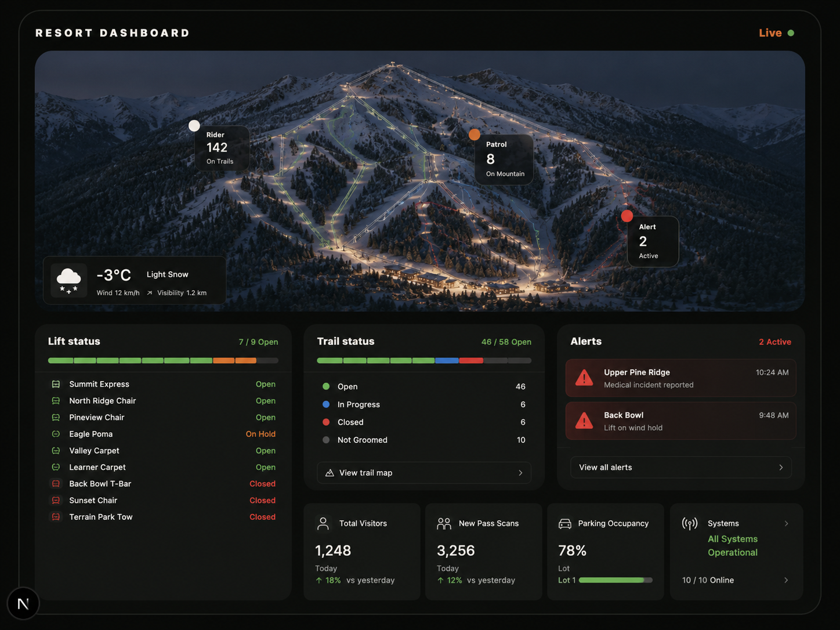Click the 7 / 9 Open lift count
The height and width of the screenshot is (630, 840).
pyautogui.click(x=258, y=342)
